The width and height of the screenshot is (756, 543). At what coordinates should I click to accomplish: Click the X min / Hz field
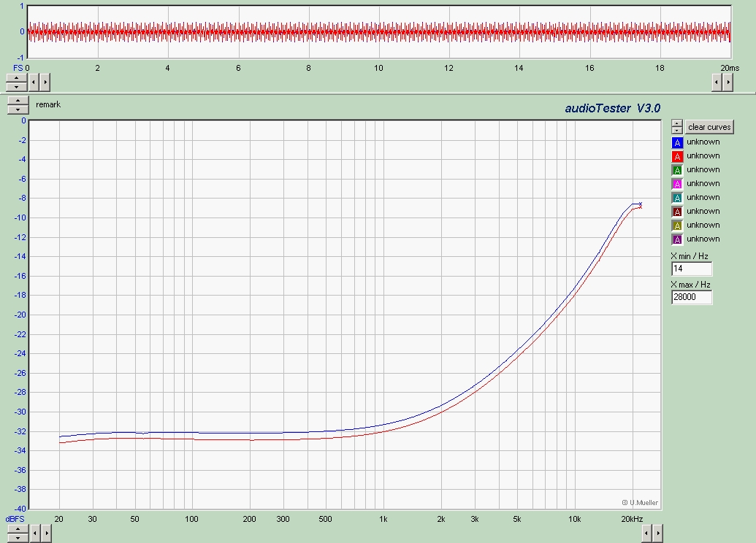click(692, 269)
